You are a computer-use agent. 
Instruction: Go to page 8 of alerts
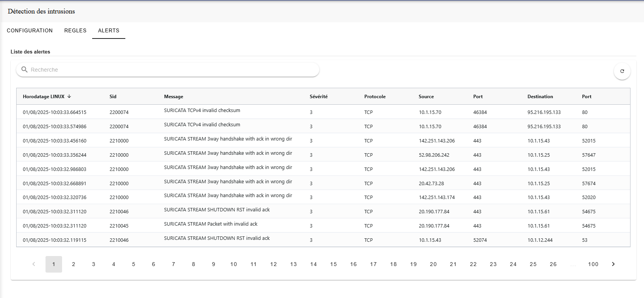[x=194, y=264]
